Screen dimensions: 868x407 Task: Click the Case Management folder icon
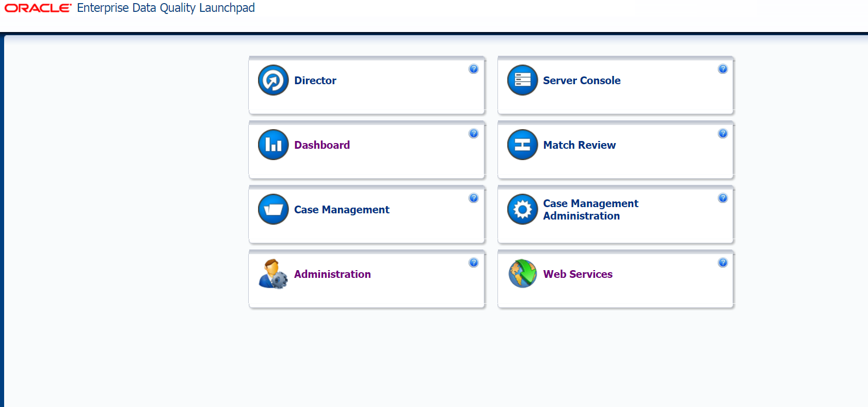tap(274, 209)
